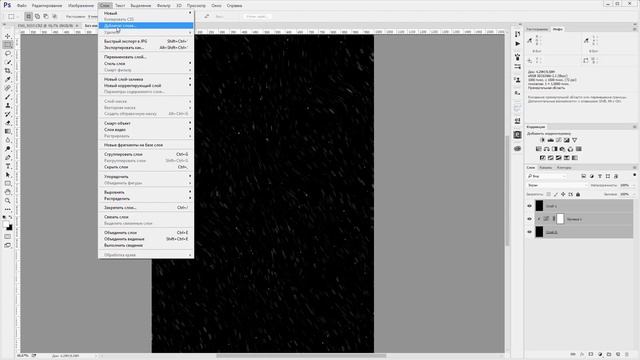Toggle lock all padlock icon
The height and width of the screenshot is (360, 640).
pos(578,194)
